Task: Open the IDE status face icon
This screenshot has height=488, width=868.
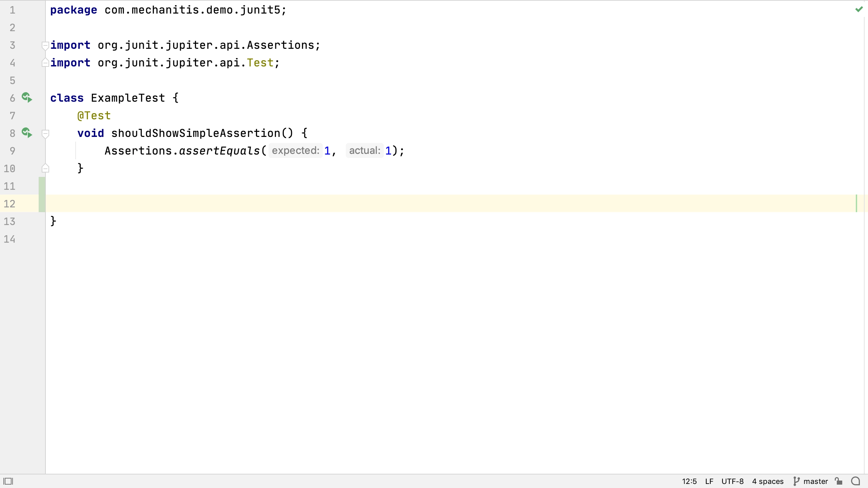Action: [856, 481]
